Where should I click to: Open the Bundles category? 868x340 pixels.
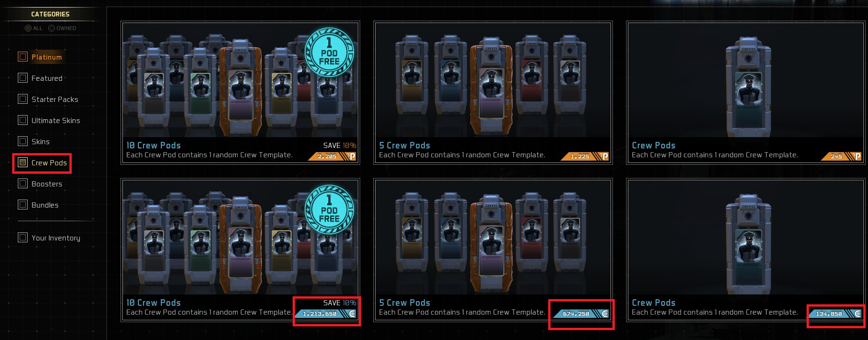[45, 205]
